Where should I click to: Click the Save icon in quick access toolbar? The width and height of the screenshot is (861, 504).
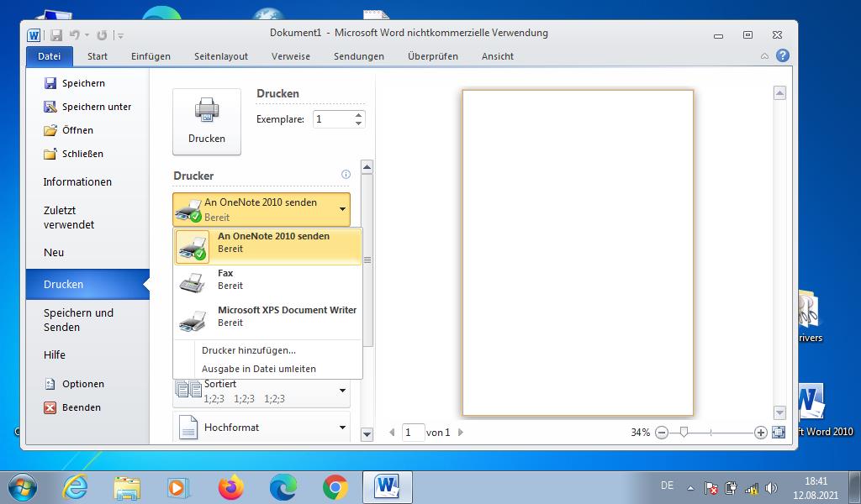56,35
